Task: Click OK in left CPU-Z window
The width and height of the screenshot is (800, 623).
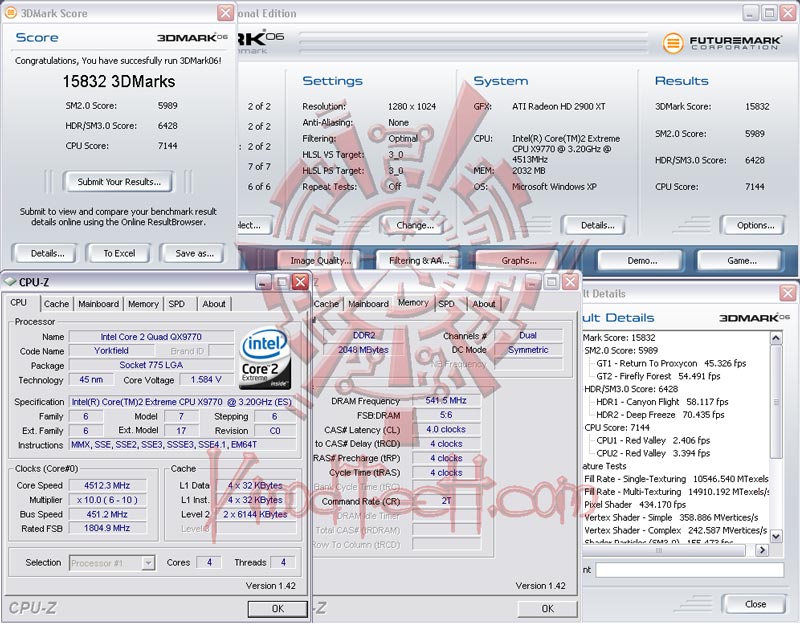Action: [x=278, y=608]
